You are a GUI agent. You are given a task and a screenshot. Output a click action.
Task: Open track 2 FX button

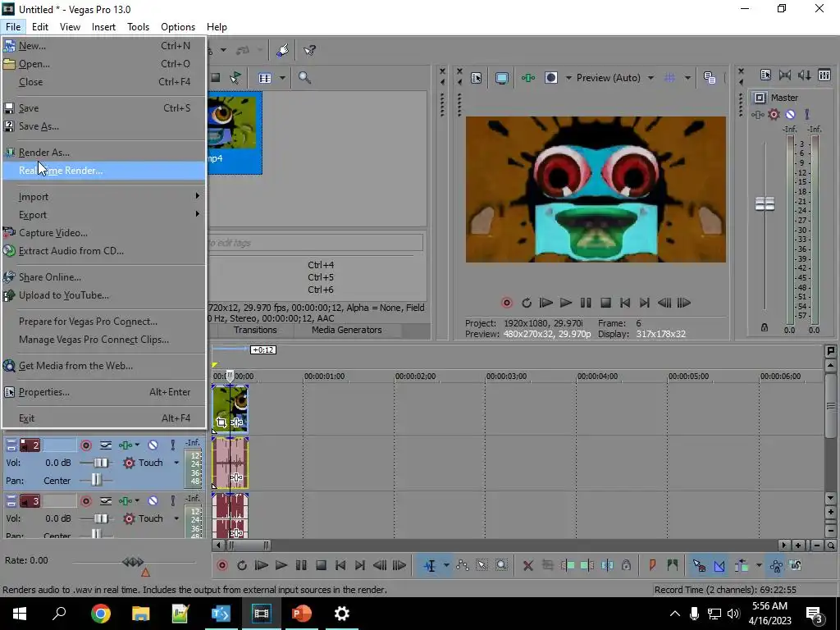point(126,445)
